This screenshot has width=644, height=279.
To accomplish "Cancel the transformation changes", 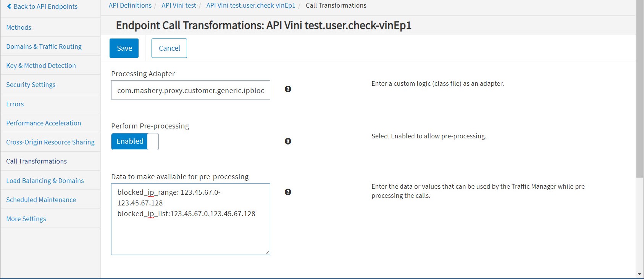I will (169, 48).
